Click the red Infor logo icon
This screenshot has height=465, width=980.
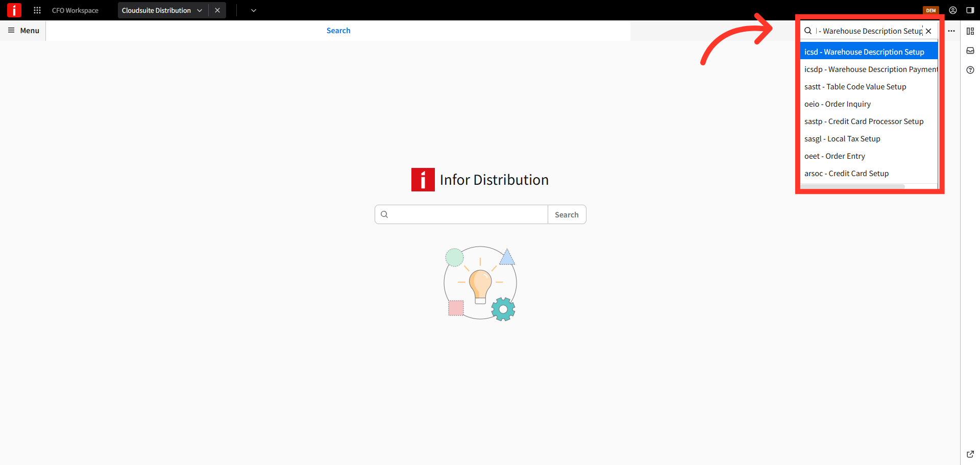click(x=14, y=10)
